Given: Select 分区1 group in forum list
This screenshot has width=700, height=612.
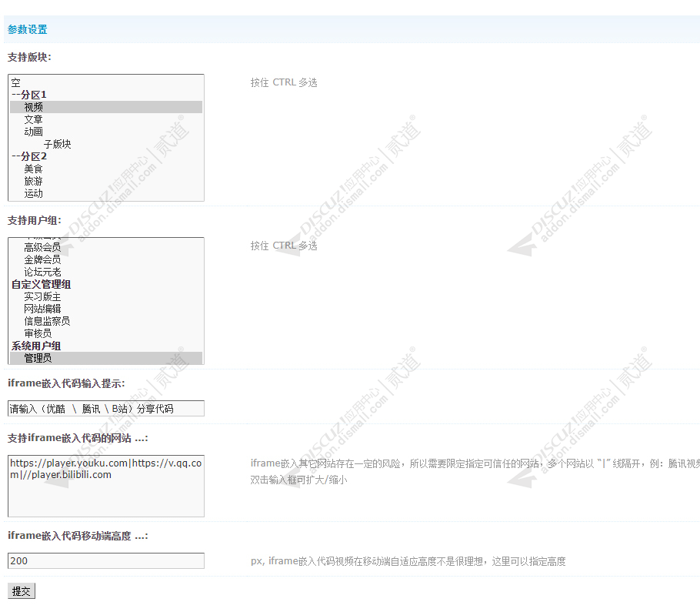Looking at the screenshot, I should [106, 95].
